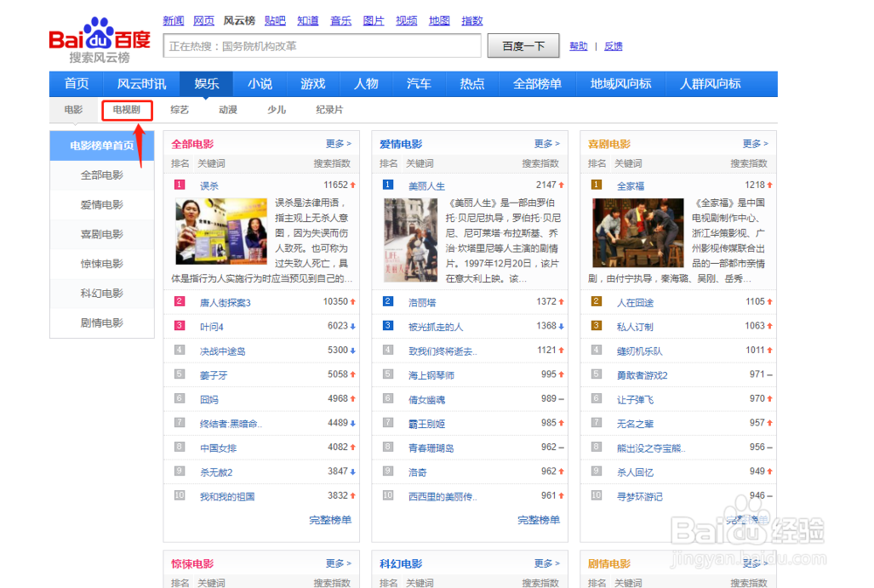Open the 全家福 thumbnail image
874x588 pixels.
click(x=638, y=232)
